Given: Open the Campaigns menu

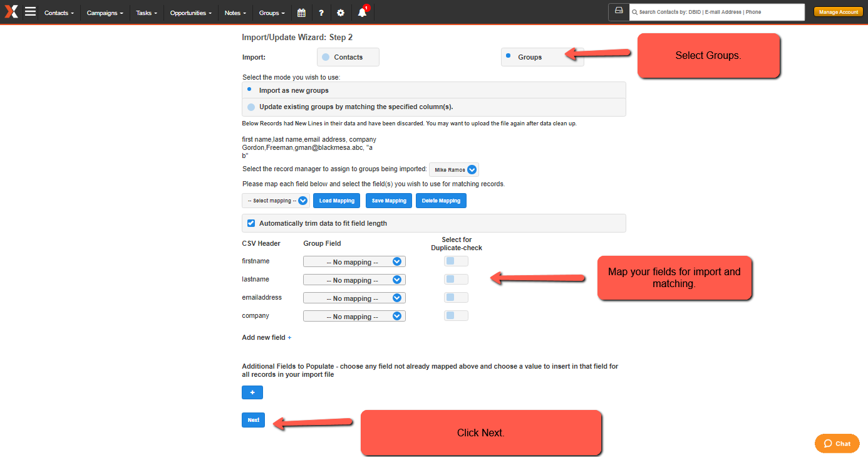Looking at the screenshot, I should click(x=105, y=13).
